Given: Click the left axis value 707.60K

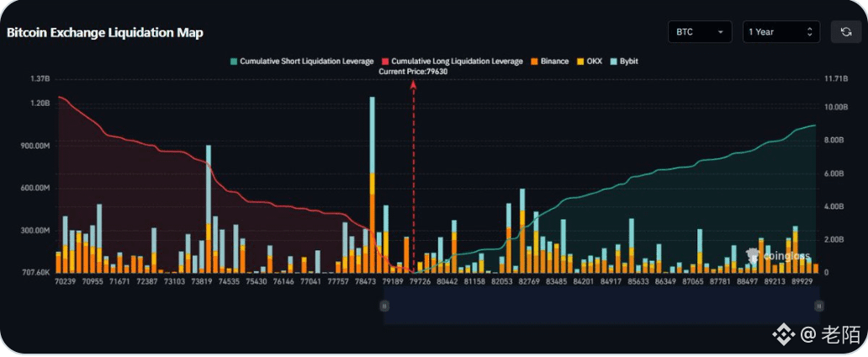Looking at the screenshot, I should pyautogui.click(x=35, y=273).
